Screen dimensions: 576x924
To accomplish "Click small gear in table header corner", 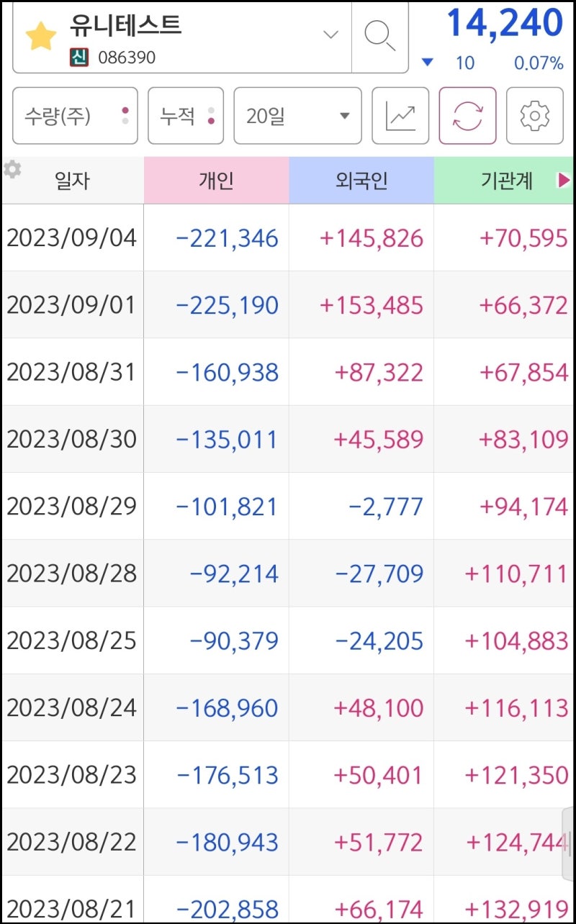I will point(12,169).
